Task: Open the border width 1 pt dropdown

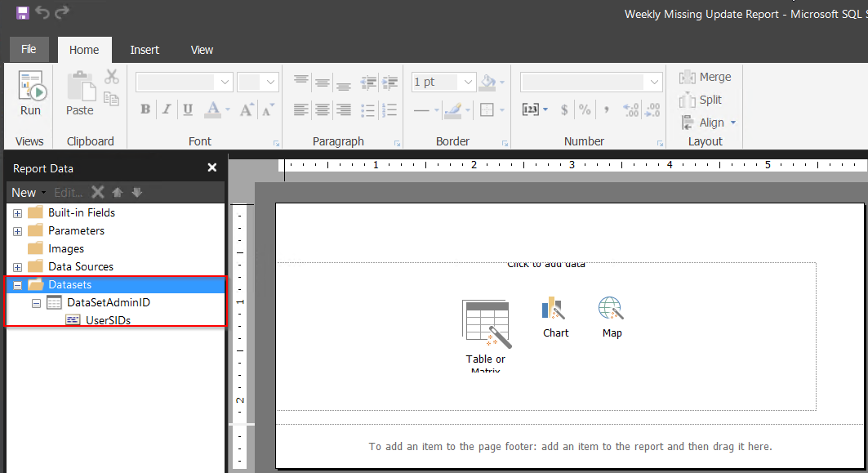Action: 468,82
